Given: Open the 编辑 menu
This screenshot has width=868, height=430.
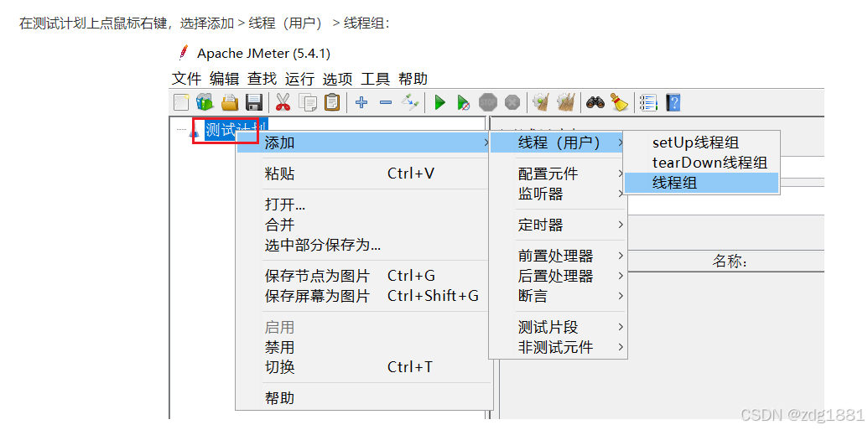Looking at the screenshot, I should [x=224, y=79].
